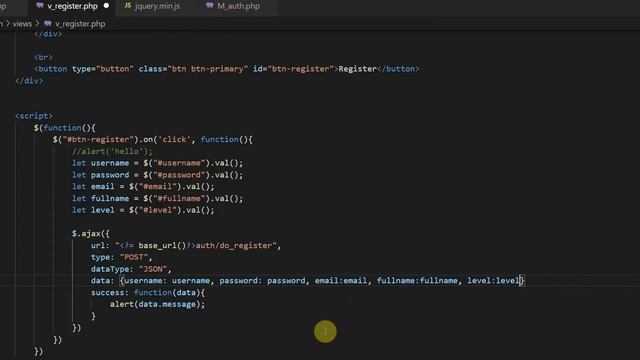The width and height of the screenshot is (640, 360).
Task: Click the '#btn-register' on click line
Action: pos(153,140)
